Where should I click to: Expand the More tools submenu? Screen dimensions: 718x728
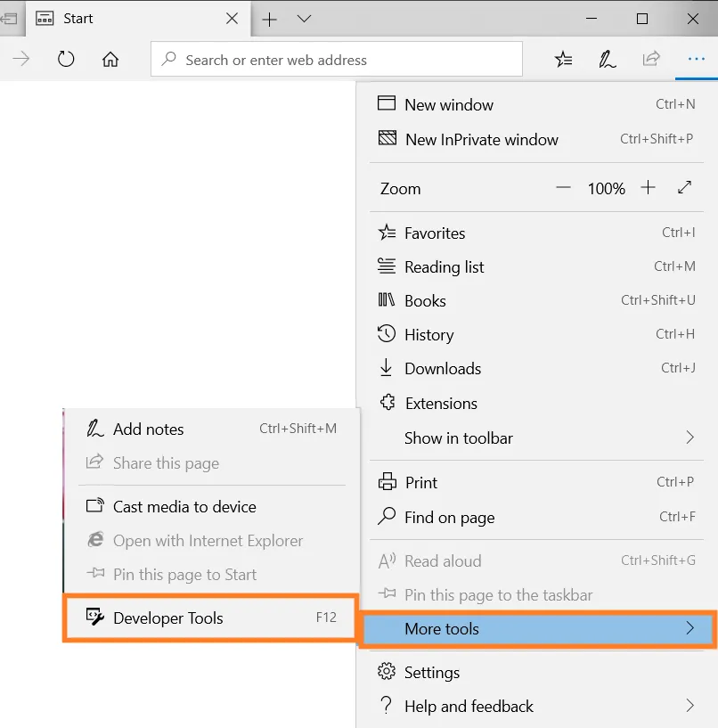538,628
